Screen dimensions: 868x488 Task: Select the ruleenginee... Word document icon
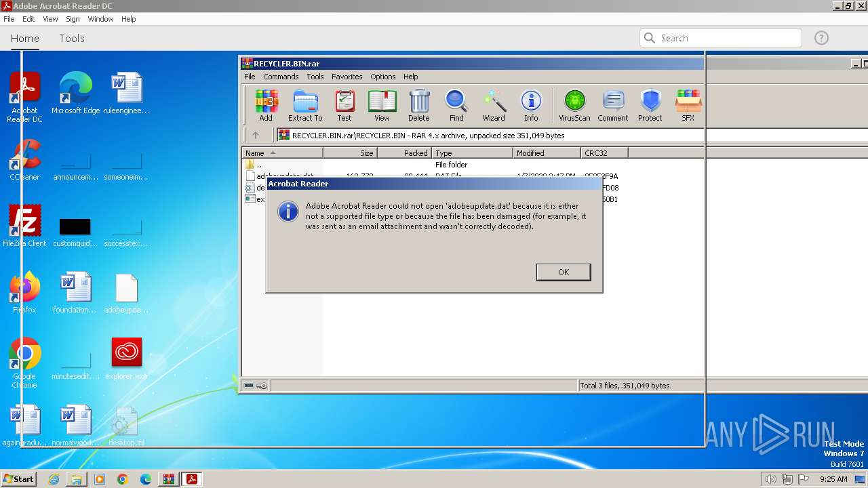[x=127, y=94]
